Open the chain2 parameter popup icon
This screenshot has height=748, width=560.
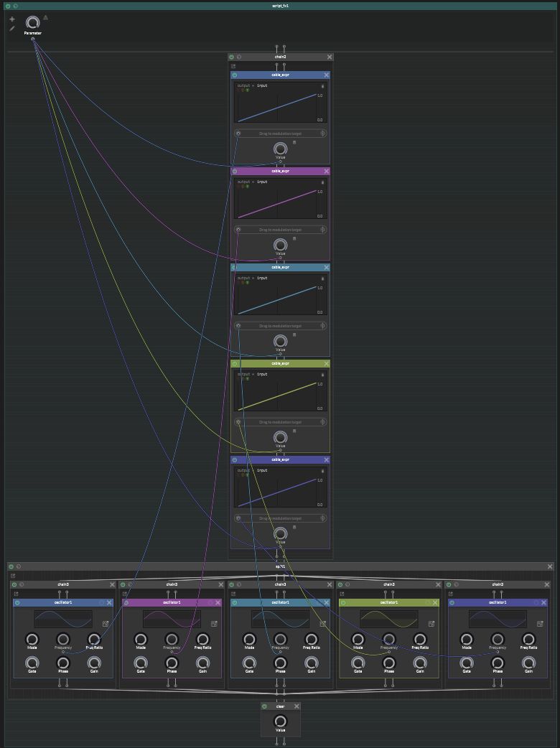point(233,66)
